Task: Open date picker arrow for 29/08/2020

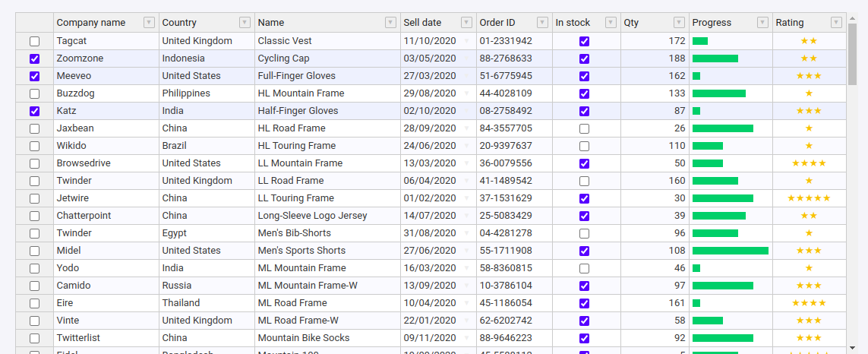Action: tap(467, 93)
